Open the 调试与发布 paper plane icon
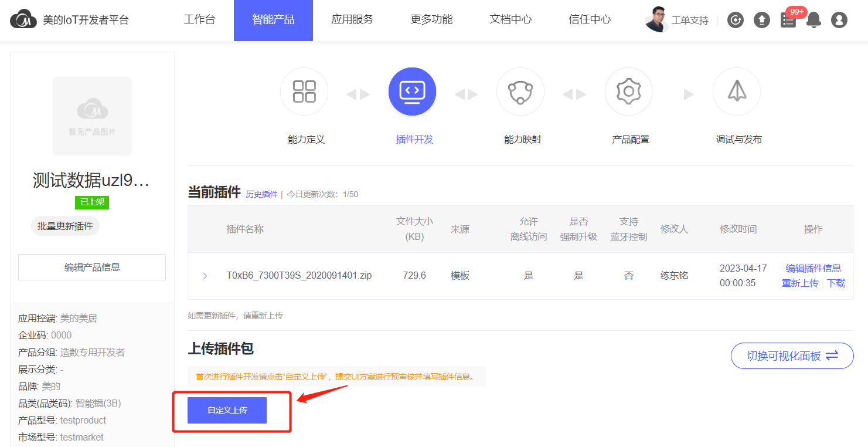Image resolution: width=868 pixels, height=447 pixels. click(736, 92)
